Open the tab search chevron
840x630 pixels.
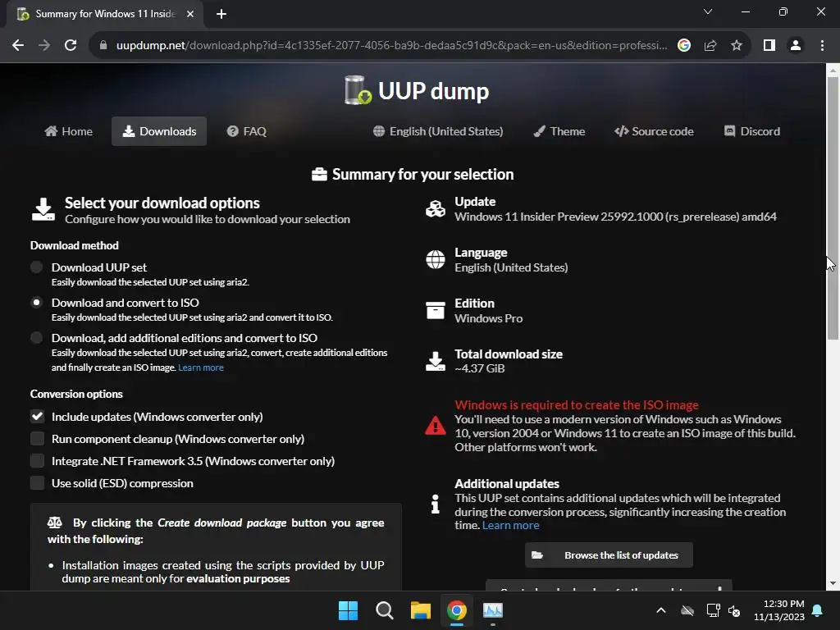708,11
